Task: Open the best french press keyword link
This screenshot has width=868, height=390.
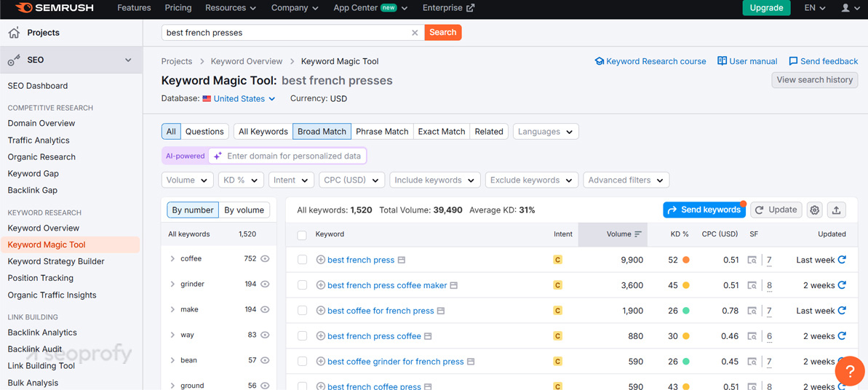Action: (x=361, y=260)
